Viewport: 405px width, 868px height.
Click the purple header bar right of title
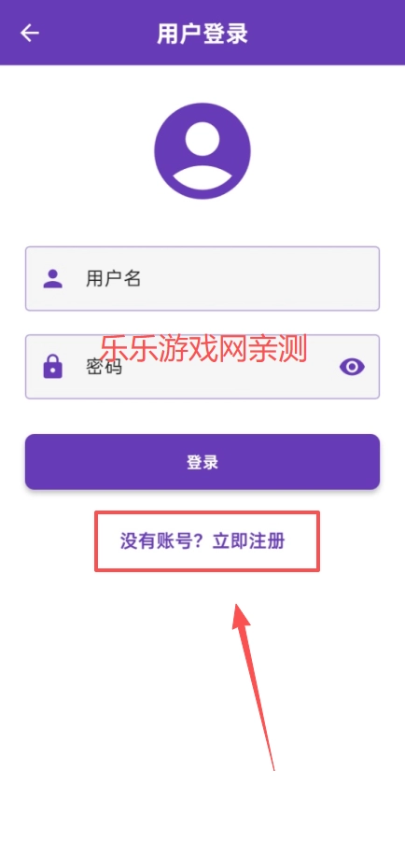pyautogui.click(x=327, y=34)
